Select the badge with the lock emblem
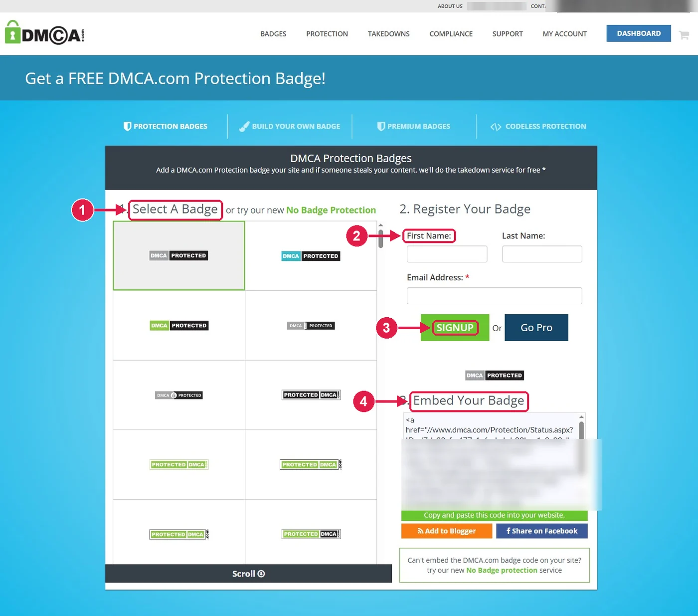Image resolution: width=698 pixels, height=616 pixels. pos(179,395)
